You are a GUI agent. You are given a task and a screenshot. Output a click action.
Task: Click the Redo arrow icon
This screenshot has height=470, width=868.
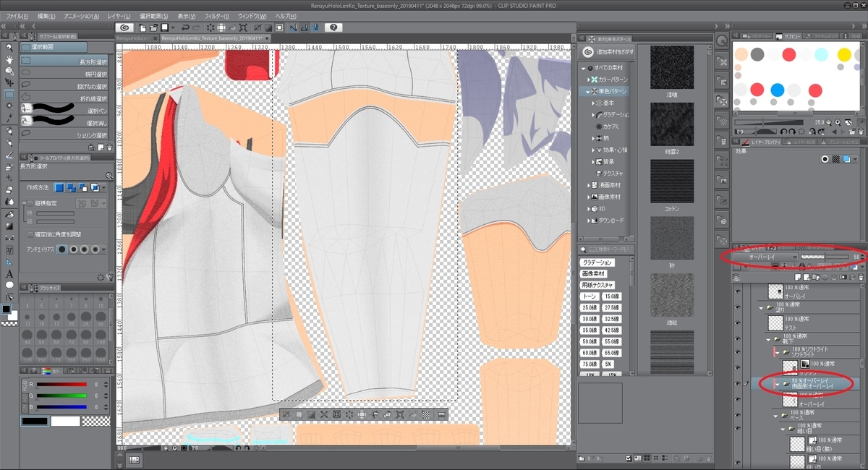197,27
